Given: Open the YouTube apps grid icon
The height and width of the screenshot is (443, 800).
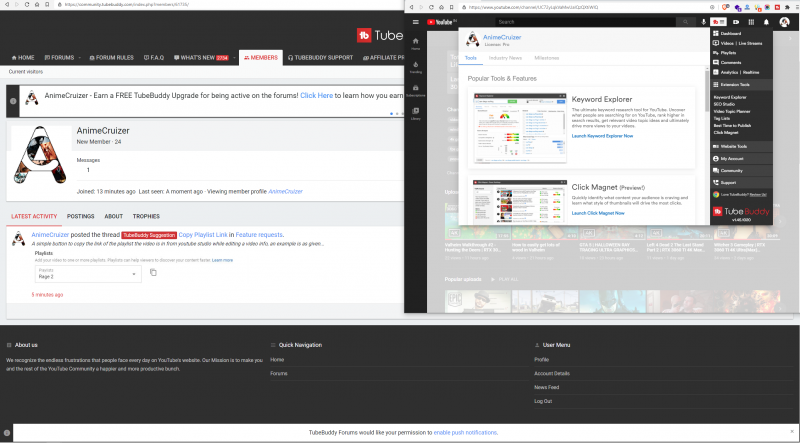Looking at the screenshot, I should pos(751,21).
